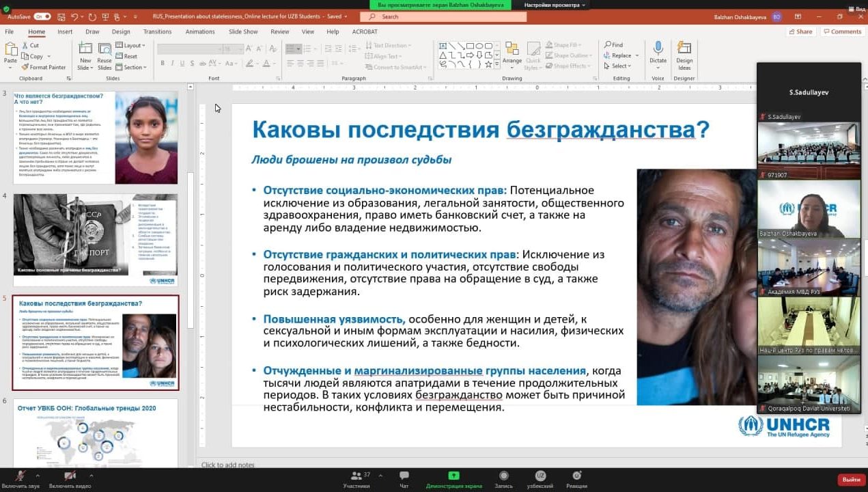Open the Zoom Chat icon
Image resolution: width=868 pixels, height=492 pixels.
[404, 476]
